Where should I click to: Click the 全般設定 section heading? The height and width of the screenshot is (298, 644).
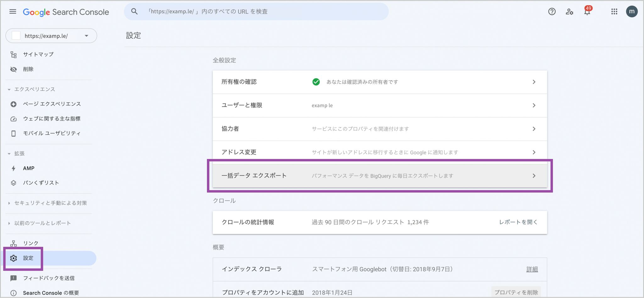pos(224,60)
